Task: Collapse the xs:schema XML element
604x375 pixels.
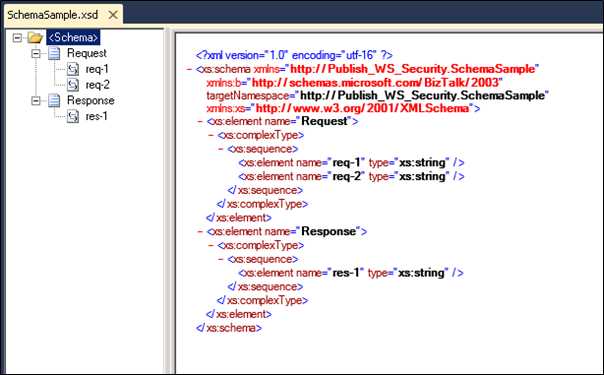Action: (189, 69)
